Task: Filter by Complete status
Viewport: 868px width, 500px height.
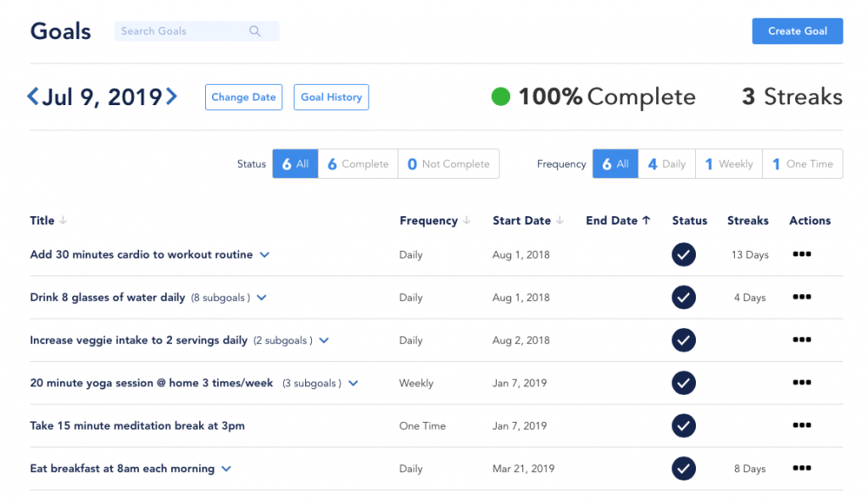Action: click(359, 164)
